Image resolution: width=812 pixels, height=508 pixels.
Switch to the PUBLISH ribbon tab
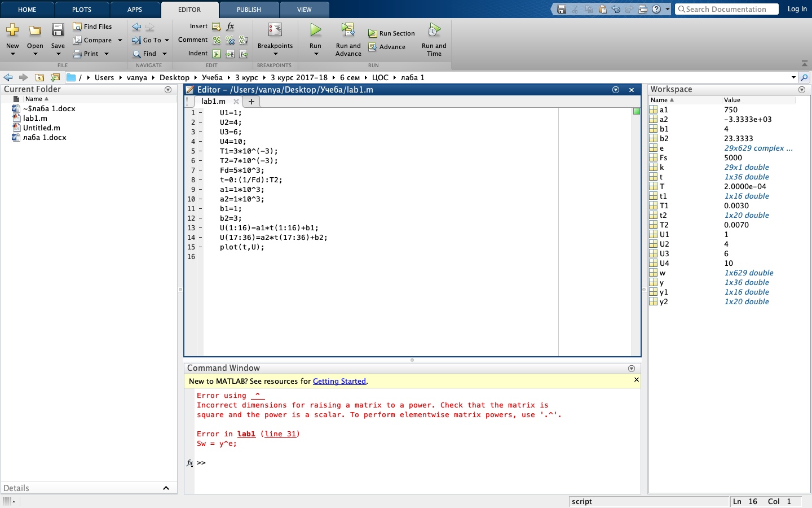249,9
